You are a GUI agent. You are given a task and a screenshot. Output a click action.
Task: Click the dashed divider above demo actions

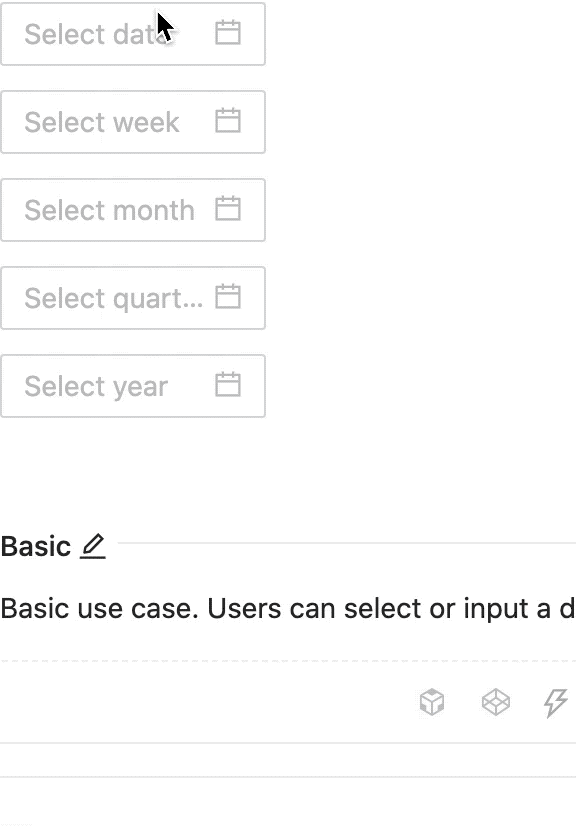tap(288, 660)
